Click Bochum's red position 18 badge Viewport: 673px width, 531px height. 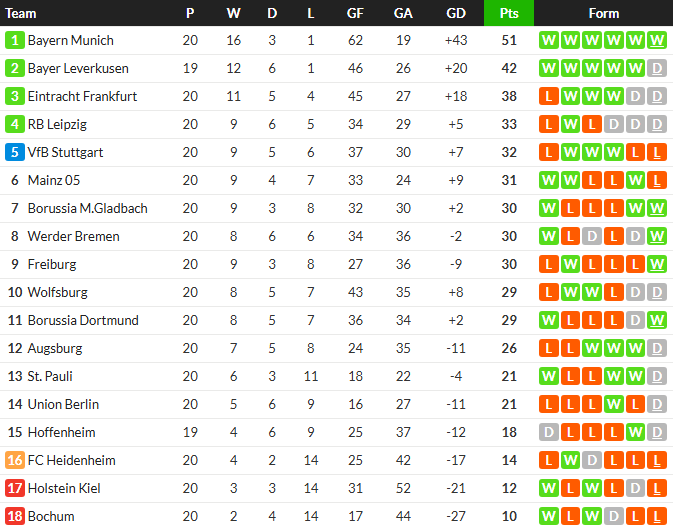click(14, 517)
